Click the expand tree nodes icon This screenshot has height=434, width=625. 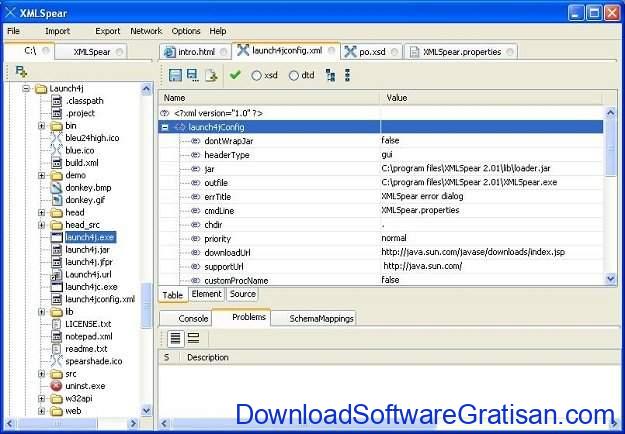(x=330, y=75)
